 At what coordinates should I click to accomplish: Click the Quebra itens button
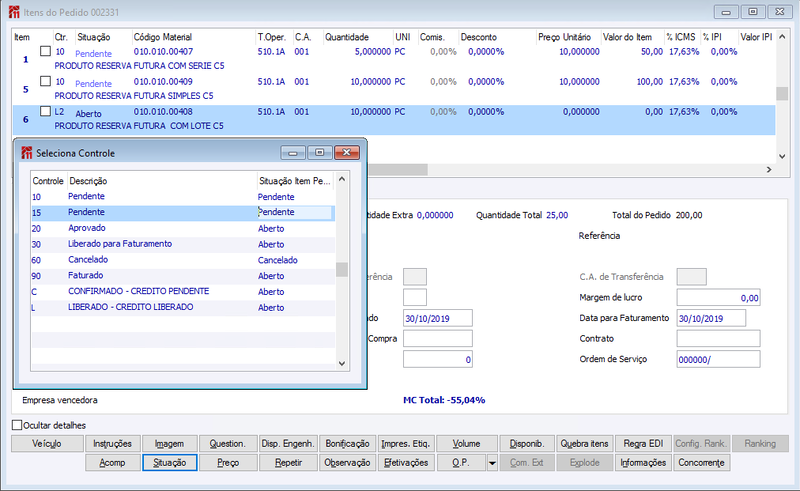point(584,444)
